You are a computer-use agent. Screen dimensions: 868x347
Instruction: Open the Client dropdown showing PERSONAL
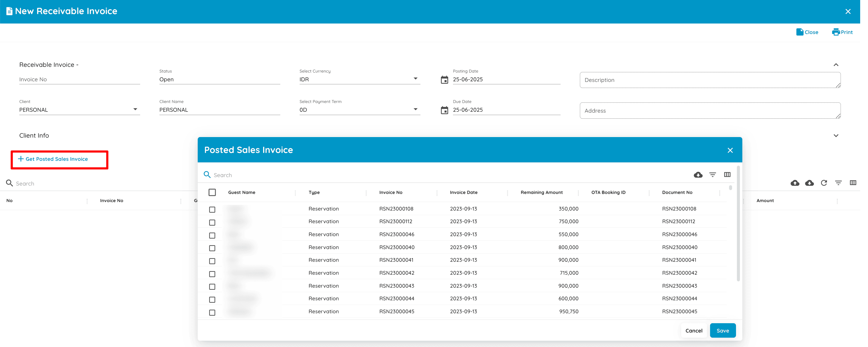79,110
